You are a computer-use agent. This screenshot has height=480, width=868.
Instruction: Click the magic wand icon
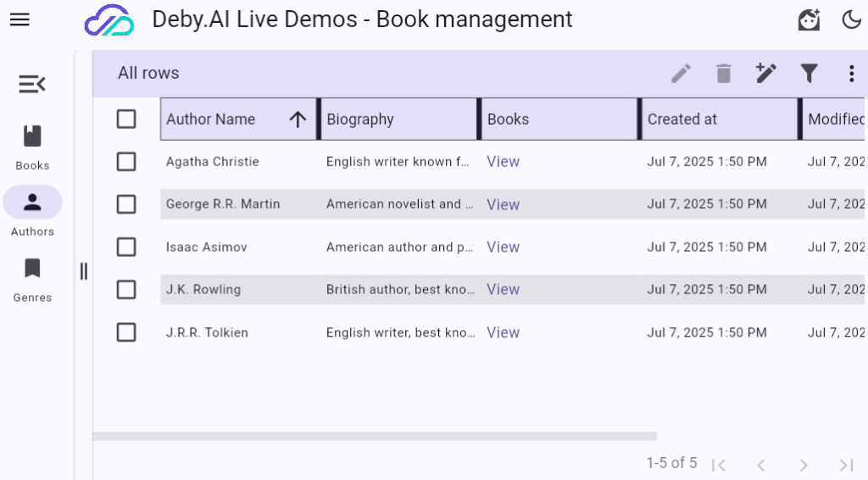[x=765, y=74]
